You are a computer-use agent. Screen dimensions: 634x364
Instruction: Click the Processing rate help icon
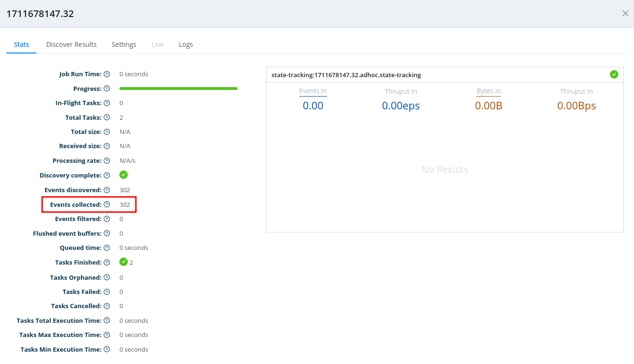[x=107, y=161]
